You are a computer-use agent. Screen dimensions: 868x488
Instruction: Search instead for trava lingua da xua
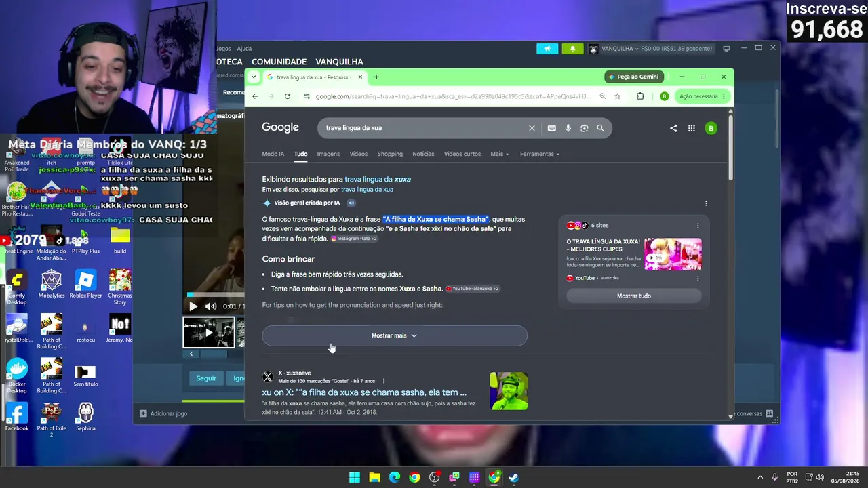click(367, 190)
